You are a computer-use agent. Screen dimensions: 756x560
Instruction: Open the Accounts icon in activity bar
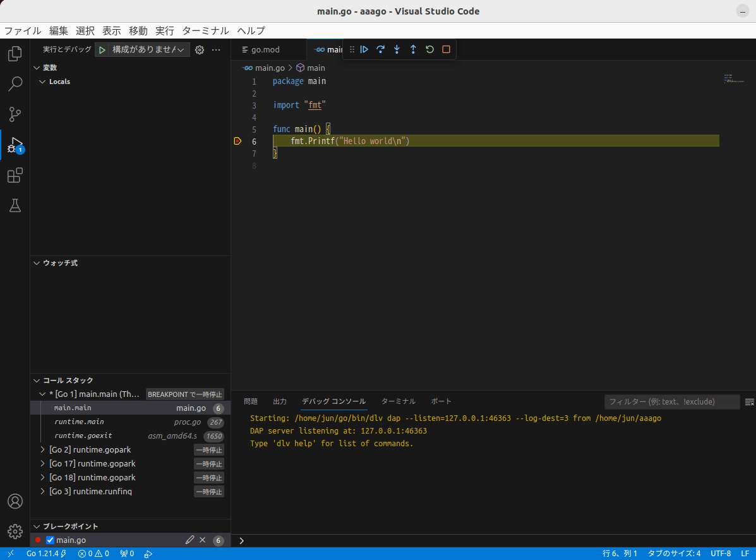click(15, 502)
